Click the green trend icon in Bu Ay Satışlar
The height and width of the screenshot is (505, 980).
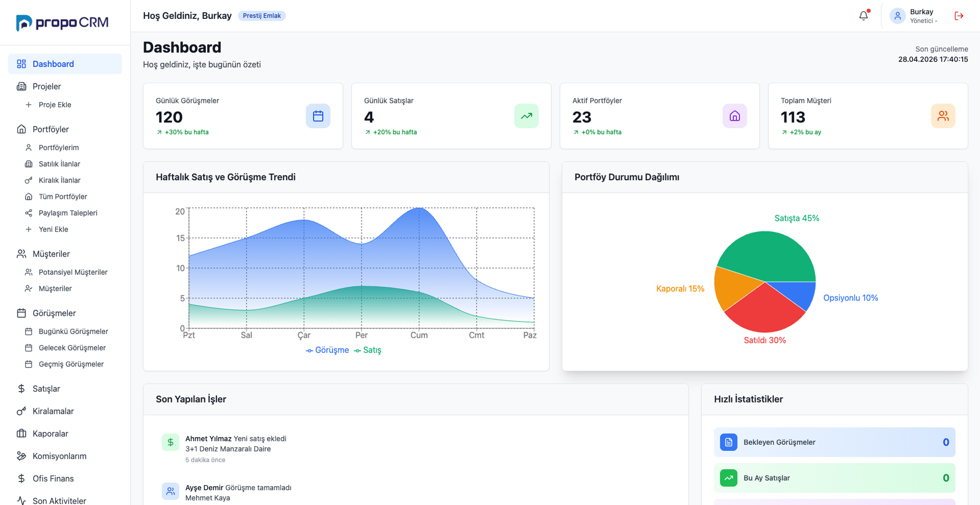pyautogui.click(x=728, y=478)
